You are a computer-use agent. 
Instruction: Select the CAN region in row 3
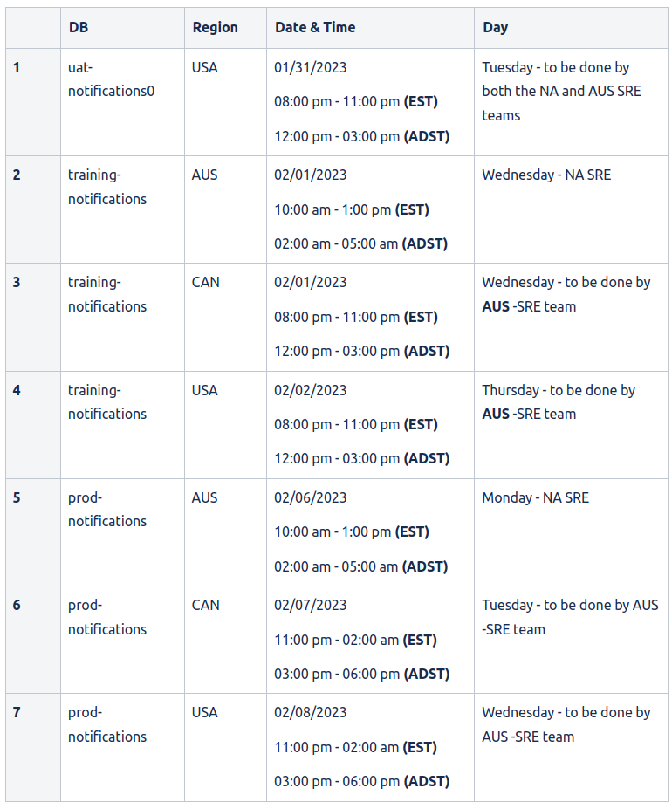(206, 282)
